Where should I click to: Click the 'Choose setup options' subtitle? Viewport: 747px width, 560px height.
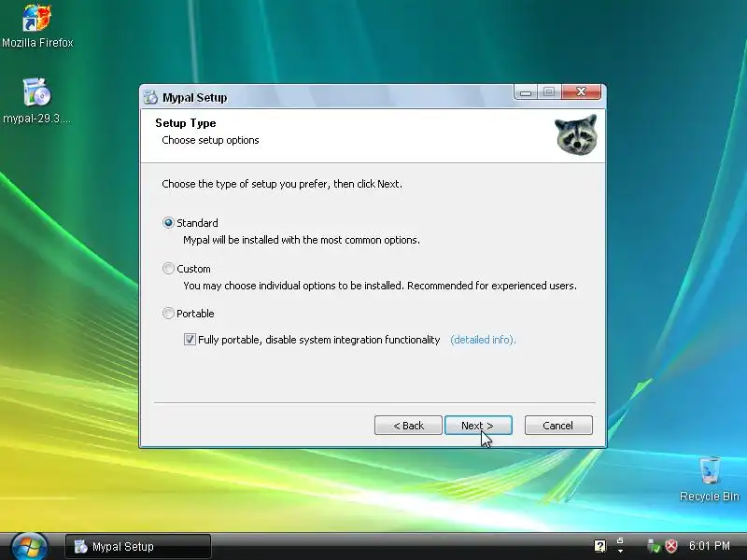(x=210, y=140)
